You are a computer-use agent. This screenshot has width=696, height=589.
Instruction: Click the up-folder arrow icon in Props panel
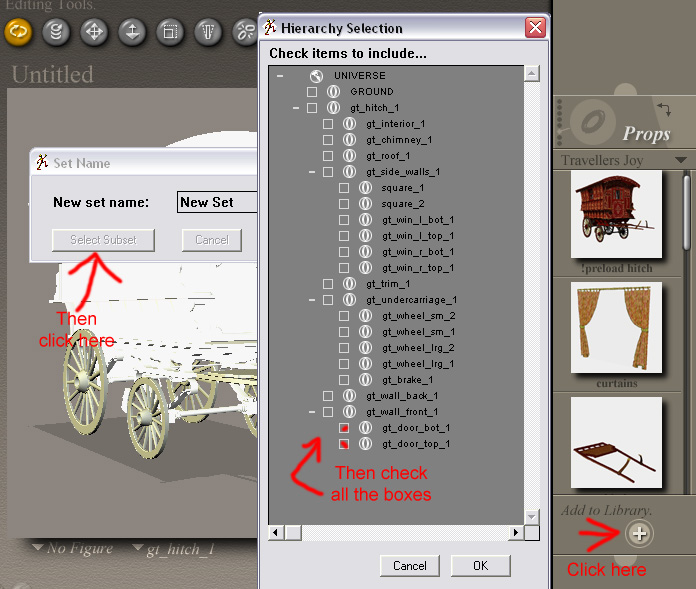pos(664,109)
